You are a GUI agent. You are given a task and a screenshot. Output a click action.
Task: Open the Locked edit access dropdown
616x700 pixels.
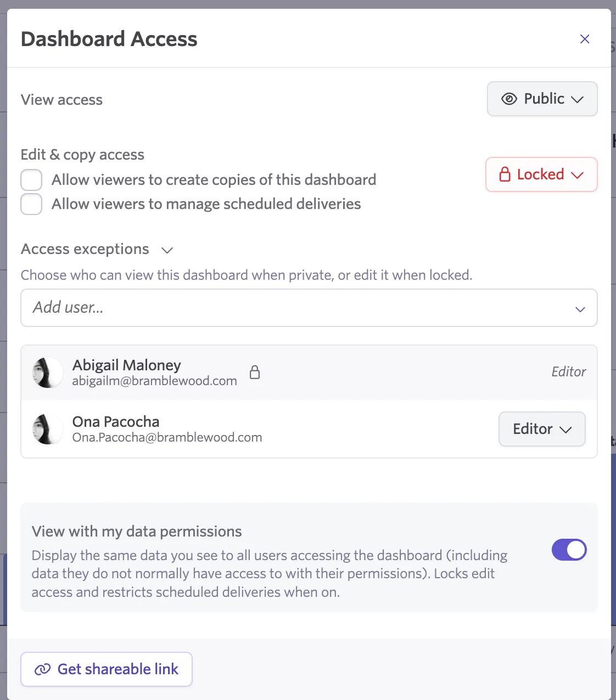[x=541, y=174]
